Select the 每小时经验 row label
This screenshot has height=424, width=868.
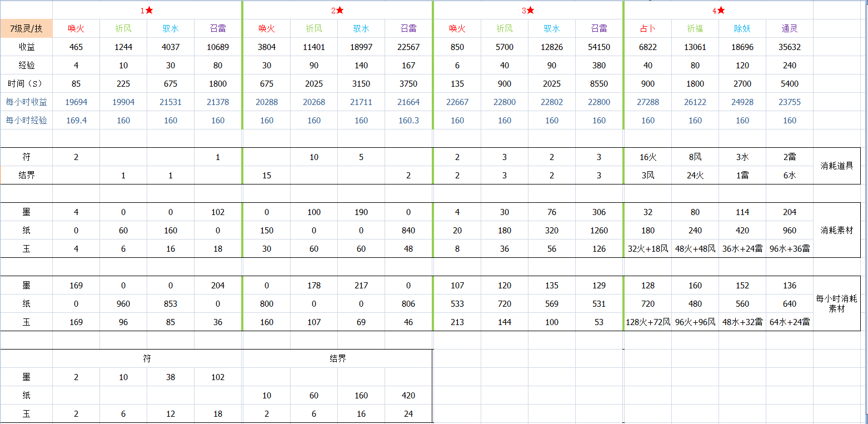(x=27, y=120)
